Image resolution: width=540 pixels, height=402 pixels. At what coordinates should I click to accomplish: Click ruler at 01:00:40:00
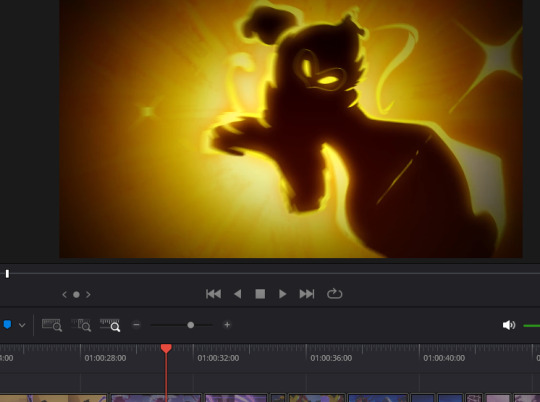[x=444, y=358]
